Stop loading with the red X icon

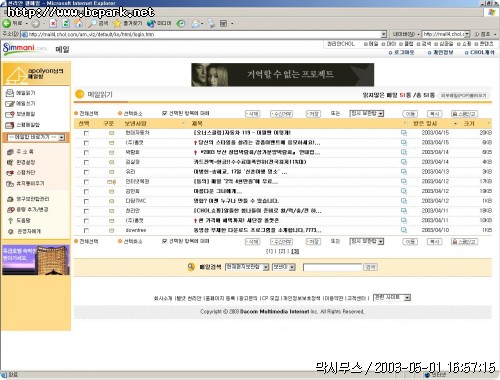pos(53,23)
